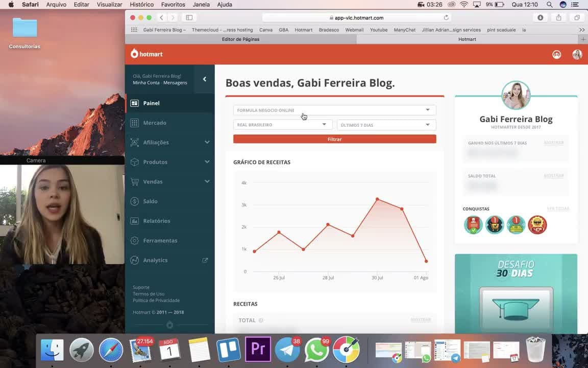Open the Painel dashboard icon in sidebar
Image resolution: width=588 pixels, height=368 pixels.
tap(134, 103)
